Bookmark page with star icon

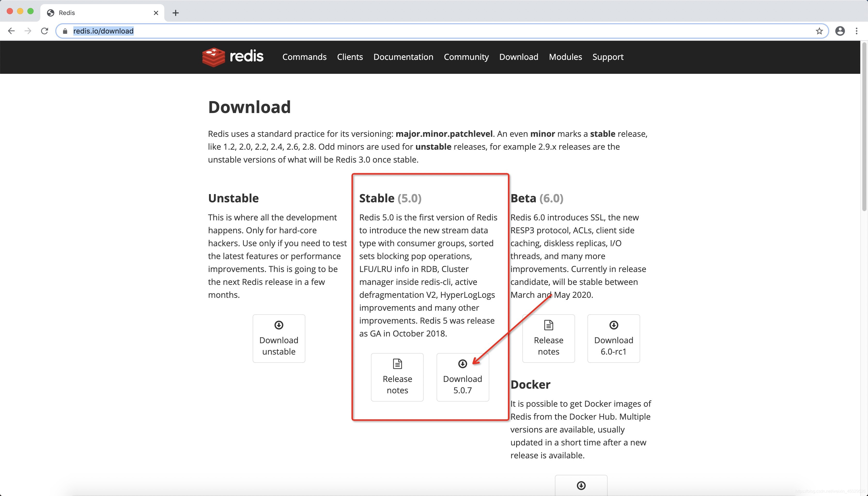pyautogui.click(x=819, y=31)
